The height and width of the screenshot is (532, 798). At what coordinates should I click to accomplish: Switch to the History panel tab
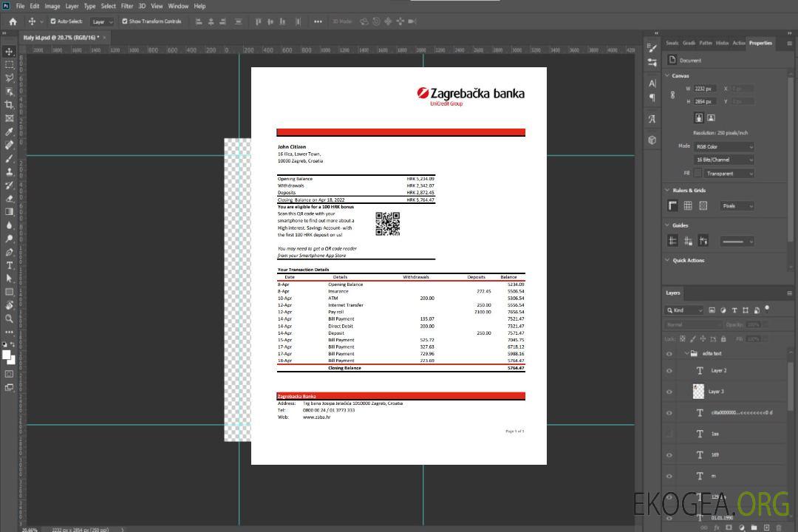(x=722, y=44)
